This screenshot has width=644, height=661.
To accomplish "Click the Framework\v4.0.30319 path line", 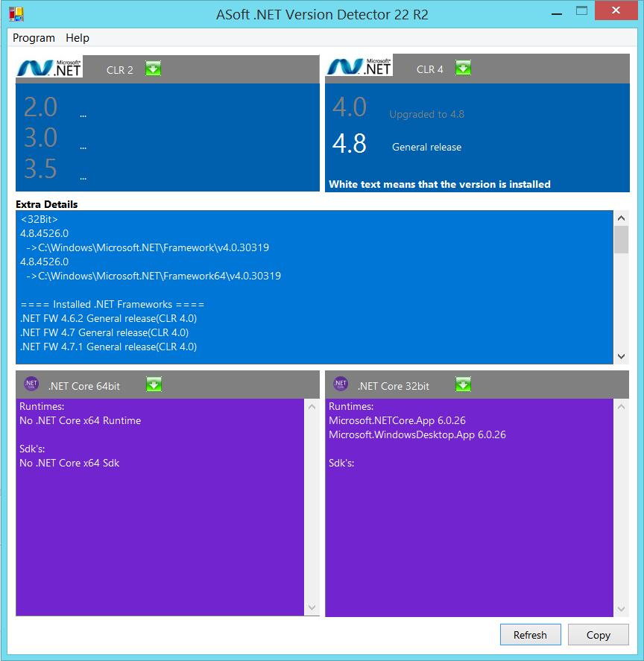I will point(148,247).
